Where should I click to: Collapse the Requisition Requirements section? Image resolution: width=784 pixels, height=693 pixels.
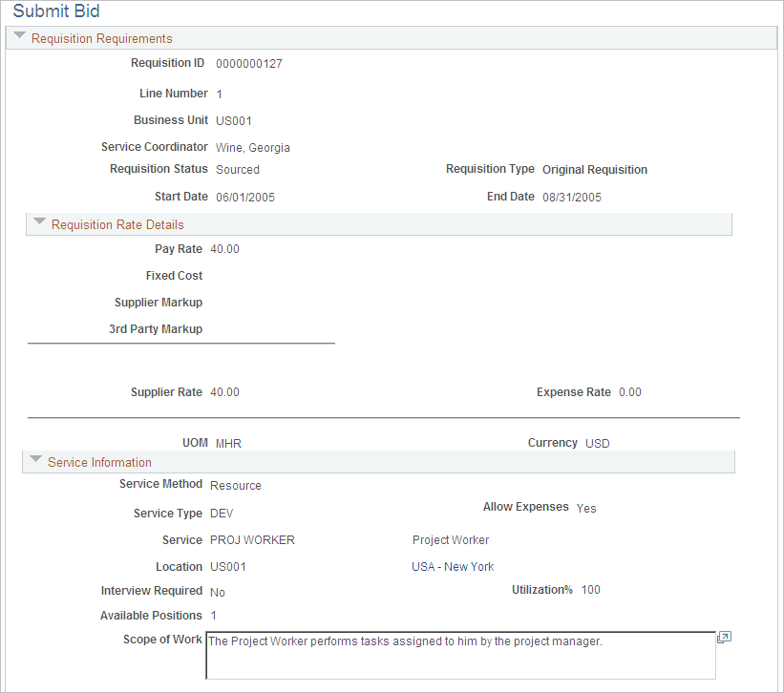(19, 36)
